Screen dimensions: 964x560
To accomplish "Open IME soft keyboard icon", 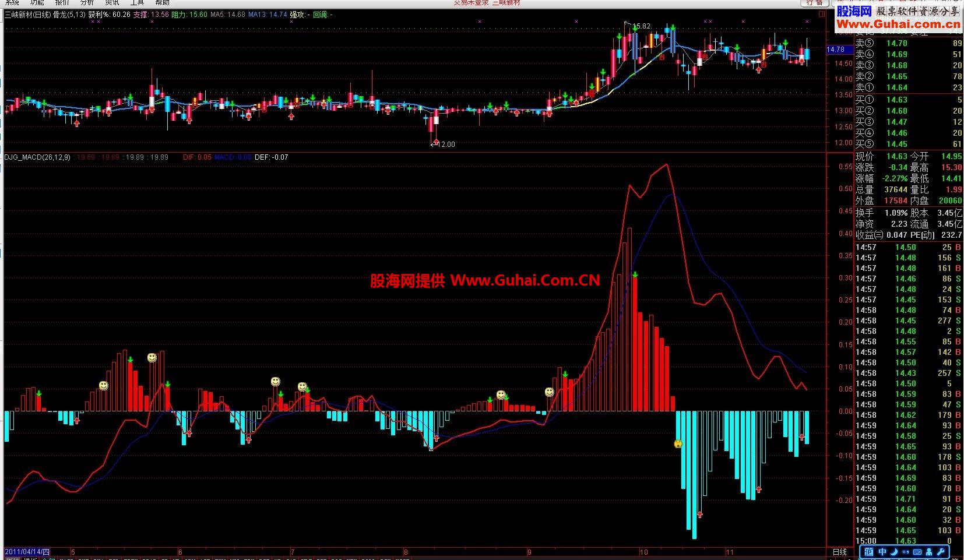I will [917, 552].
